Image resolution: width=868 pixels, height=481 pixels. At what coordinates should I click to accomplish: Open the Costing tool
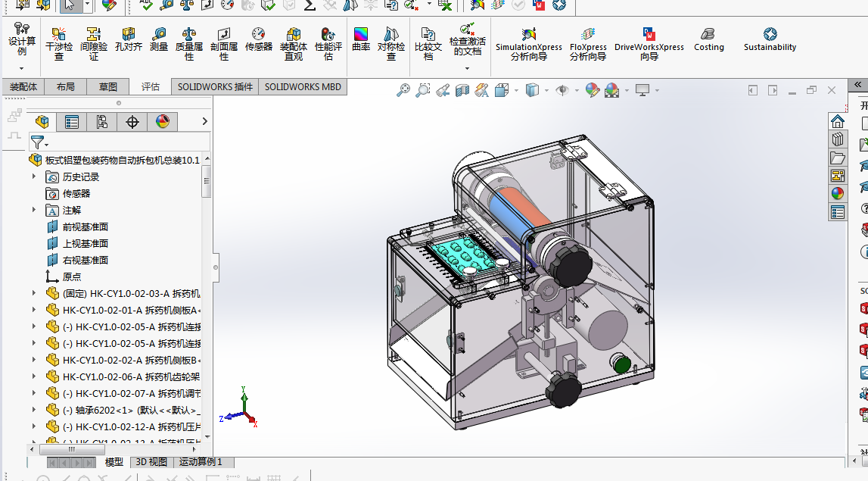pos(708,39)
